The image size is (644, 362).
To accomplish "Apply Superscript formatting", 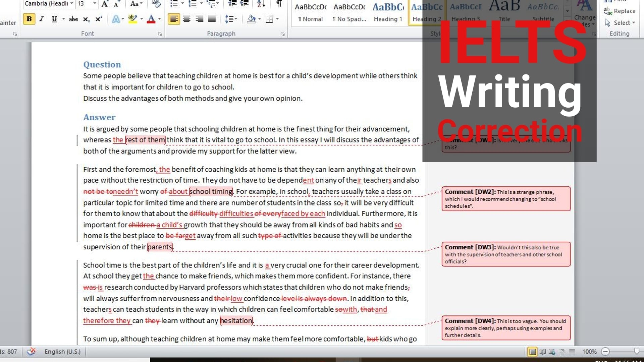I will pyautogui.click(x=99, y=19).
